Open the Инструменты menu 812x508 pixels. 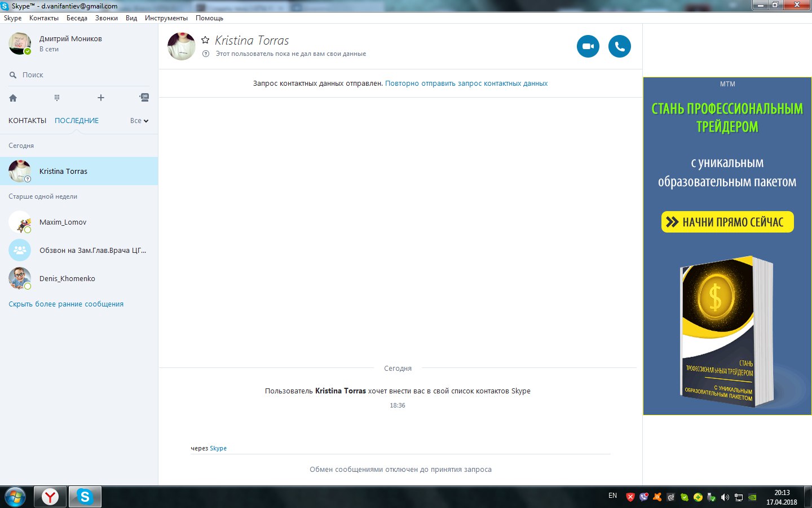(x=166, y=18)
